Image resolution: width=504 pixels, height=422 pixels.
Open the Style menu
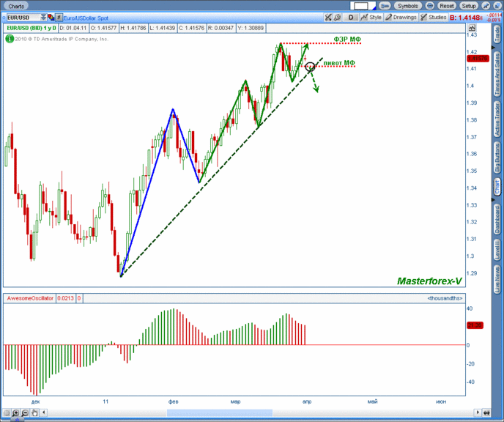coord(371,18)
